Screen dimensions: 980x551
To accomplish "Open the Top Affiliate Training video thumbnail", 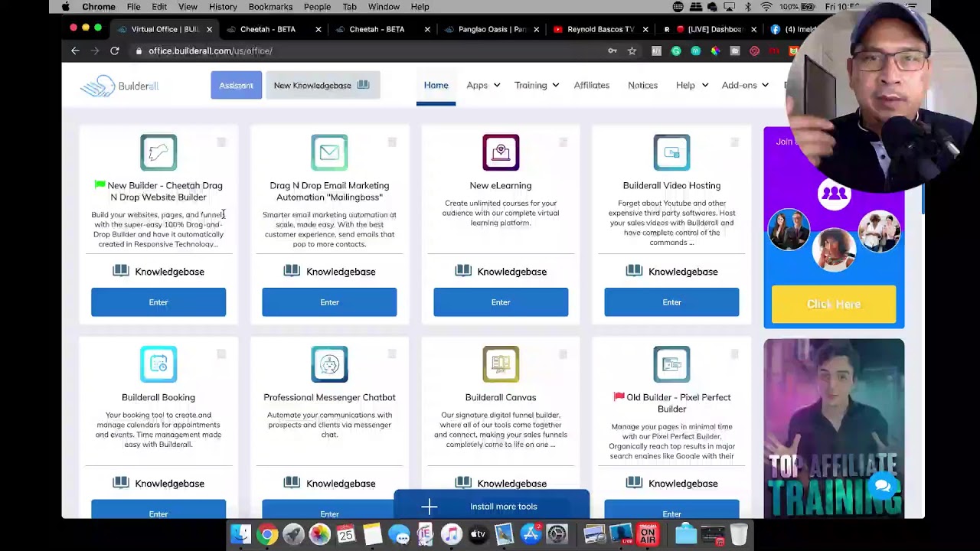I will 834,429.
